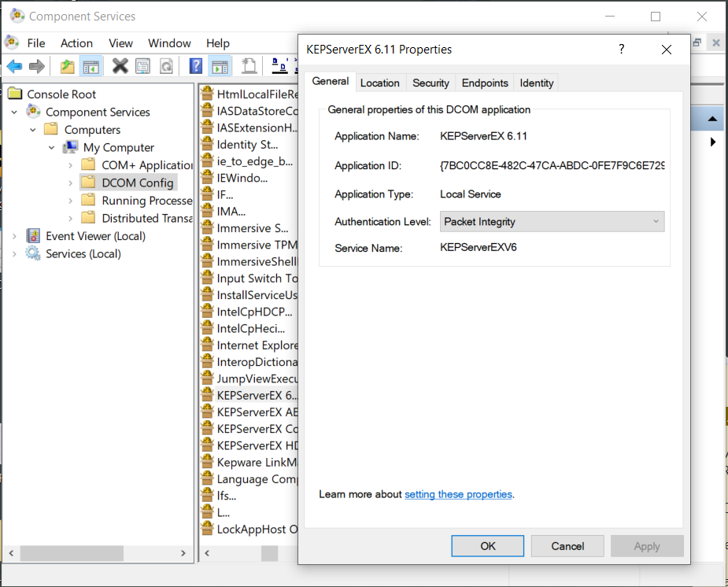
Task: Open the File menu
Action: click(x=36, y=43)
